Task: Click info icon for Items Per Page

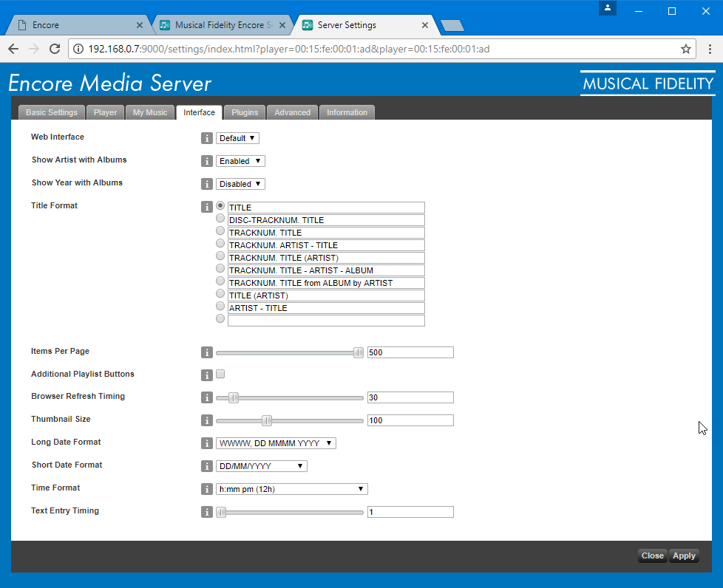Action: 207,352
